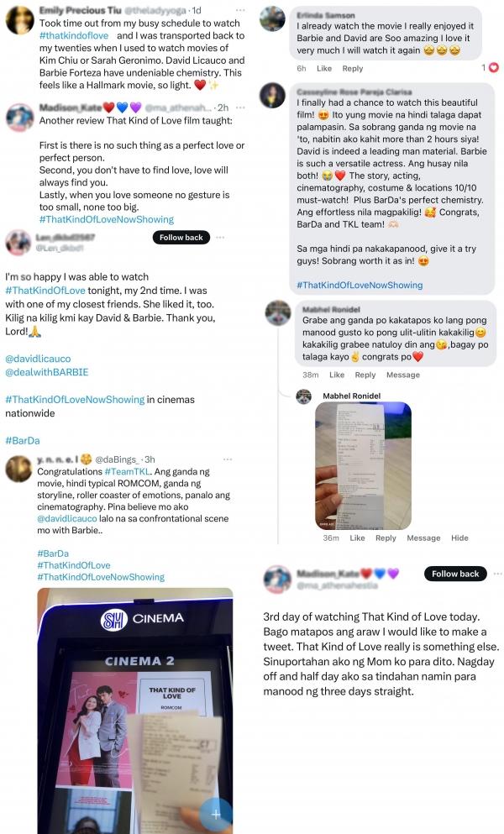Image resolution: width=504 pixels, height=834 pixels.
Task: Message Mabhel Ronidel from the 38m comment
Action: coord(403,375)
